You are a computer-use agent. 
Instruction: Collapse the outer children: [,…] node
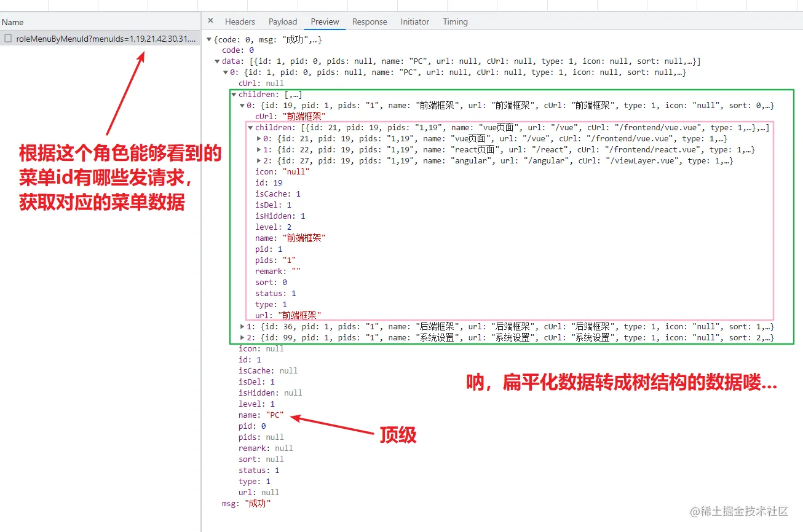coord(234,95)
